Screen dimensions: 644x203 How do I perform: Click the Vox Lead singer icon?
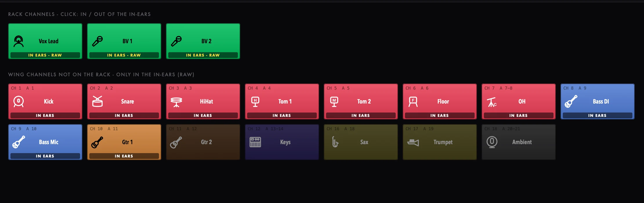19,41
